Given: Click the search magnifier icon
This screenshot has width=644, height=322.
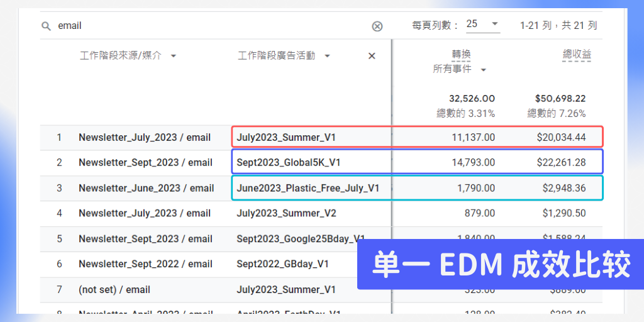Looking at the screenshot, I should point(46,26).
